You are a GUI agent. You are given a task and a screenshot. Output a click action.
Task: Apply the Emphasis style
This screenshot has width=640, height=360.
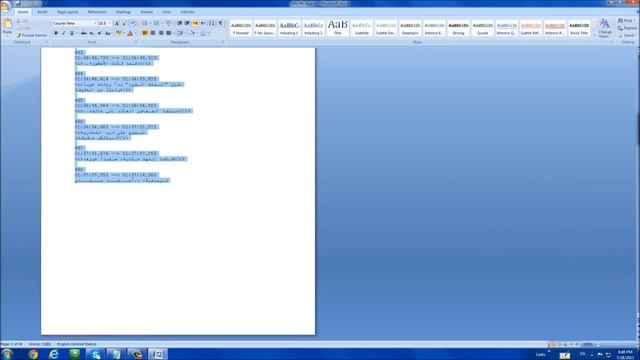coord(410,28)
